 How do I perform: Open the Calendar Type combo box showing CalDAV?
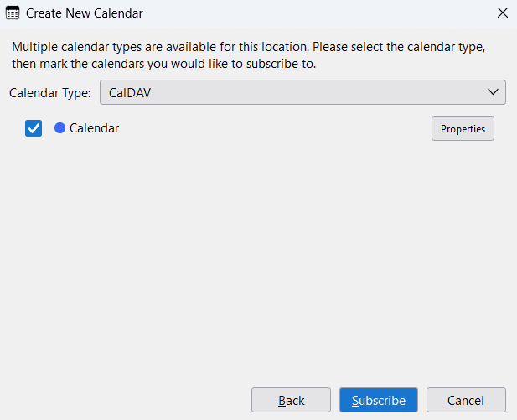(302, 92)
